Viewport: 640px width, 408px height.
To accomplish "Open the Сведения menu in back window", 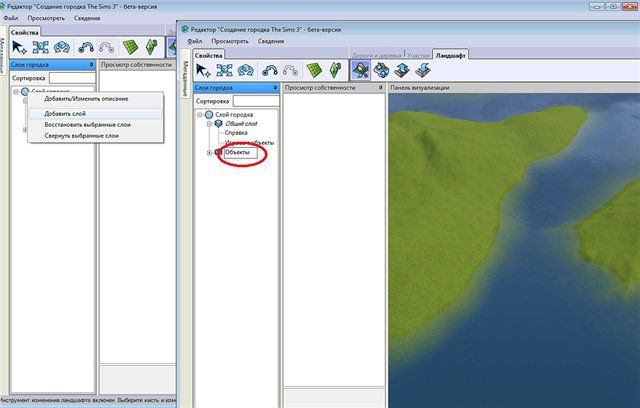I will point(87,18).
